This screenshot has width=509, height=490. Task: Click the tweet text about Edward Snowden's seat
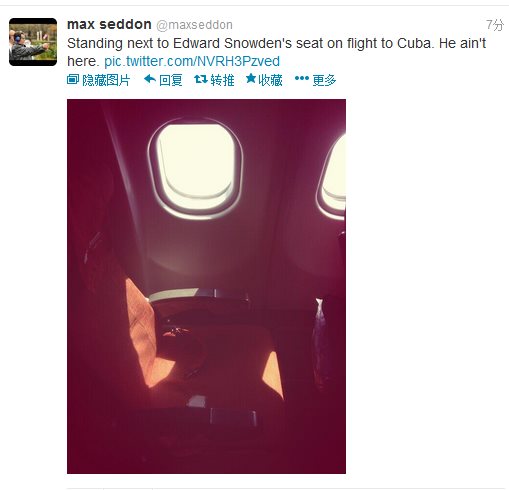(276, 52)
